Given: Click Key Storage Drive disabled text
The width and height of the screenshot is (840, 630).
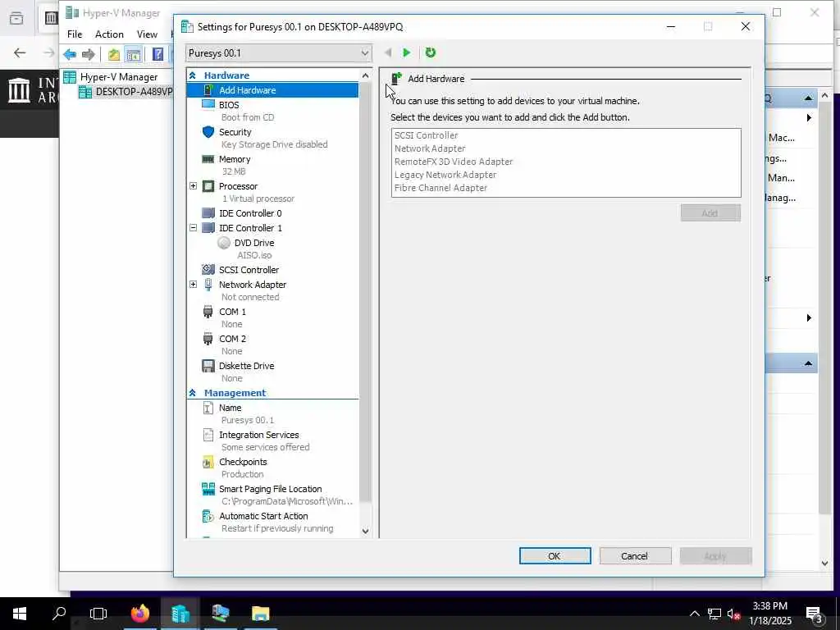Looking at the screenshot, I should tap(274, 144).
